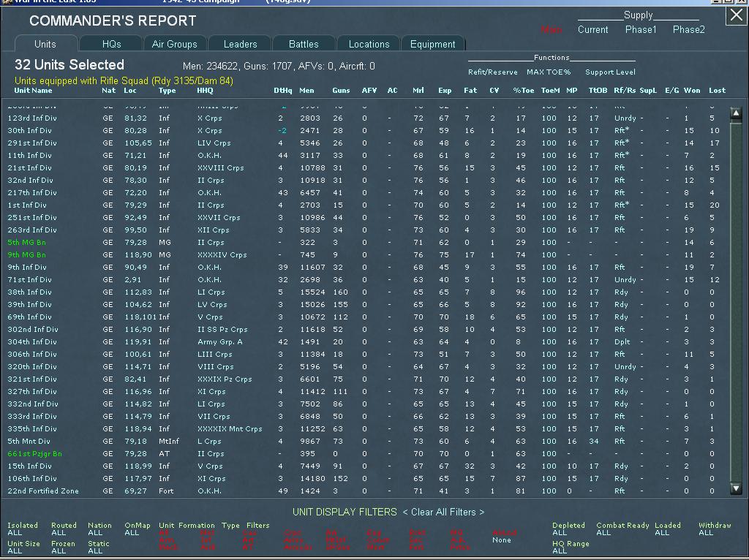
Task: Sort by the Lost column header
Action: (717, 90)
